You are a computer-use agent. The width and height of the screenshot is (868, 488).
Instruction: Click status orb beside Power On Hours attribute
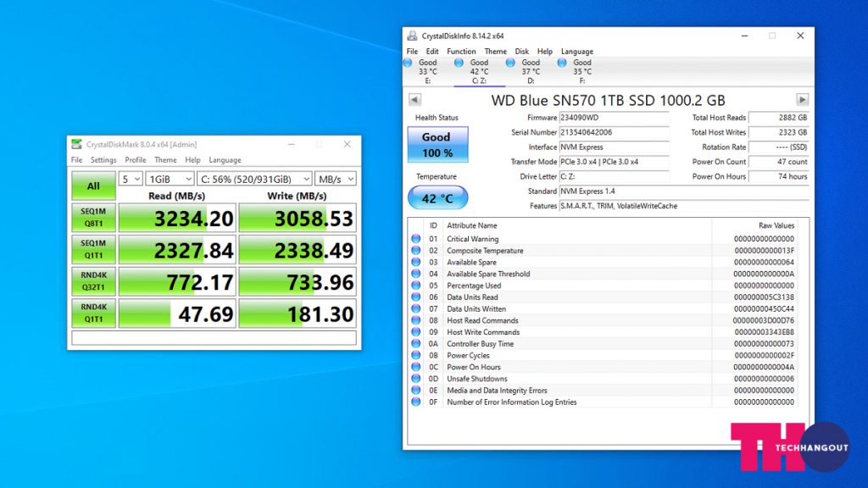415,366
